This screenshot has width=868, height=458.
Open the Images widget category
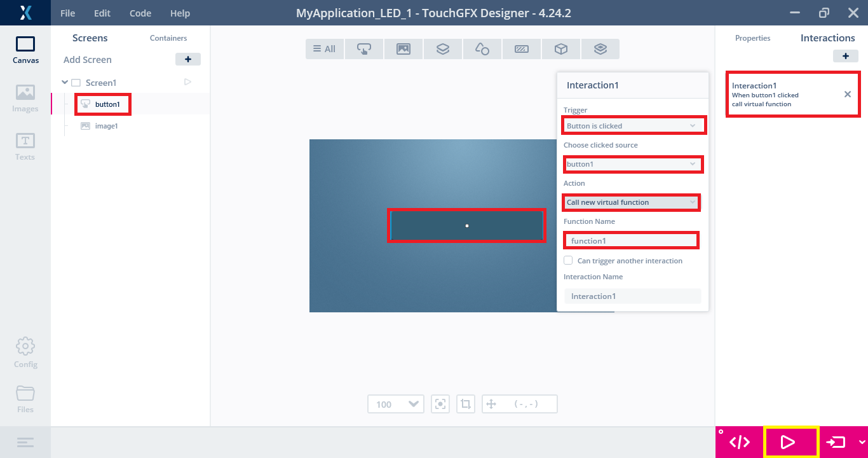pos(403,49)
